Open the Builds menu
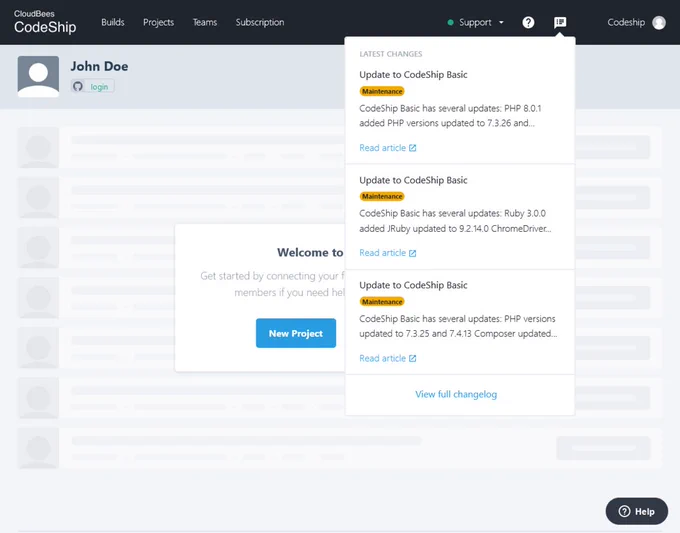This screenshot has width=680, height=533. click(113, 22)
